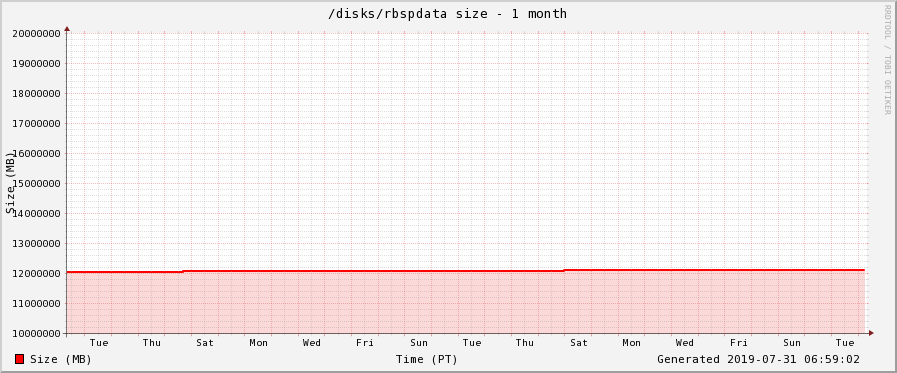Click the first 'Tue' x-axis label
Image resolution: width=897 pixels, height=373 pixels.
point(98,343)
